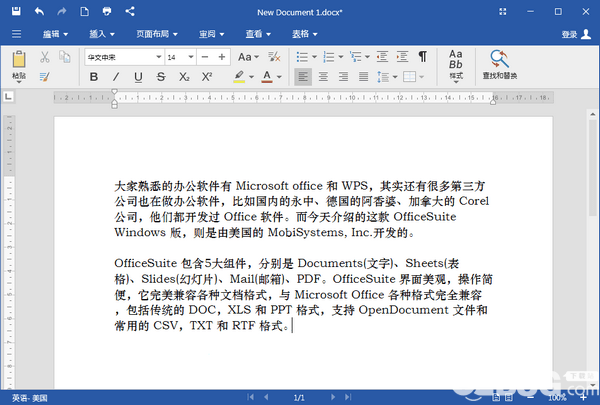Open the 编辑 menu
Screen dimensions: 600x405
click(55, 34)
